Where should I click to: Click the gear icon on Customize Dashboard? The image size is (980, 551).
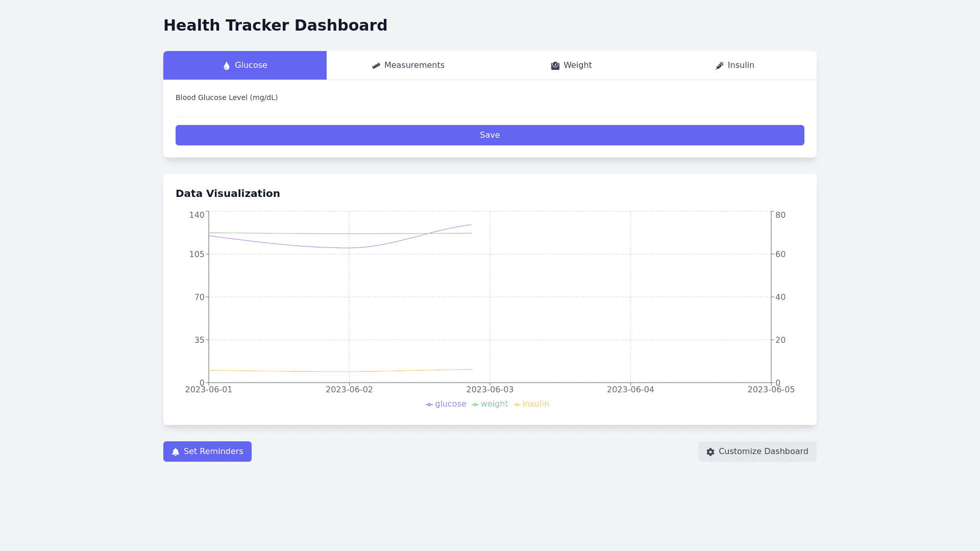(x=710, y=452)
